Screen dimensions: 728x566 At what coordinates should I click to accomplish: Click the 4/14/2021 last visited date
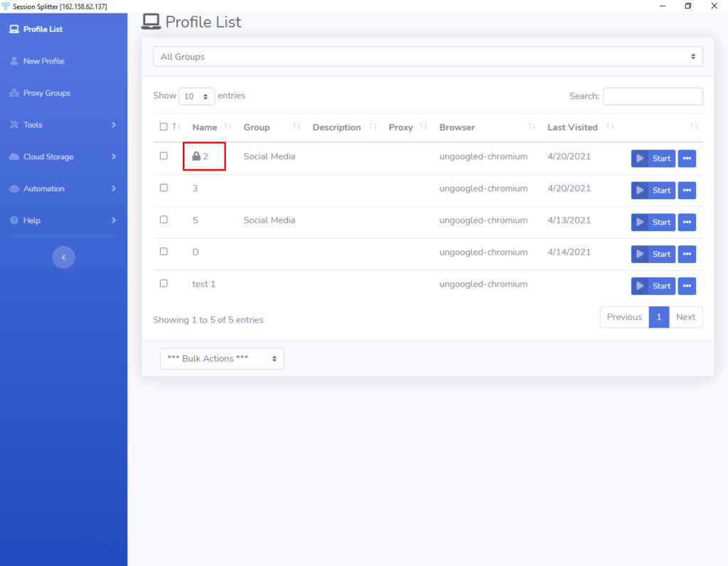point(569,252)
